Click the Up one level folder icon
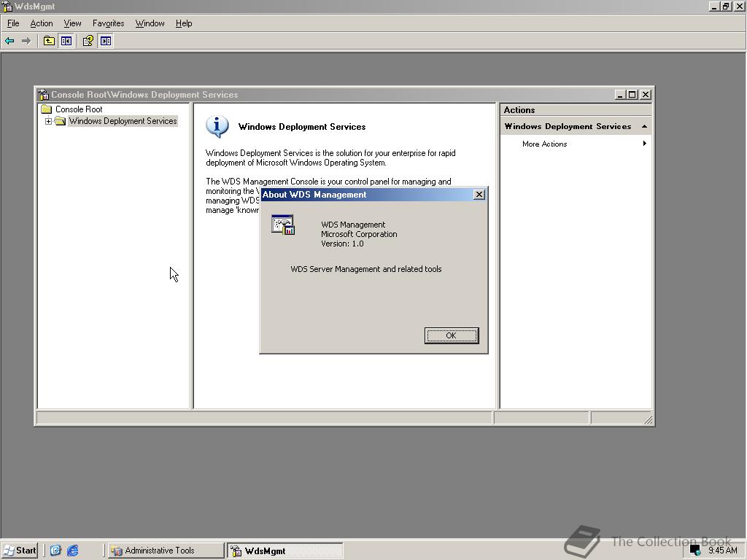Viewport: 747px width, 560px height. click(x=49, y=41)
